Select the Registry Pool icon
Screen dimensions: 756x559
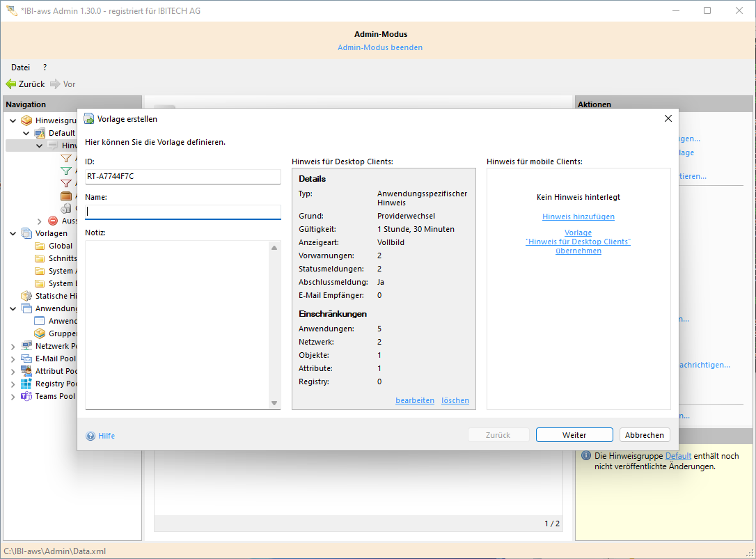tap(26, 384)
